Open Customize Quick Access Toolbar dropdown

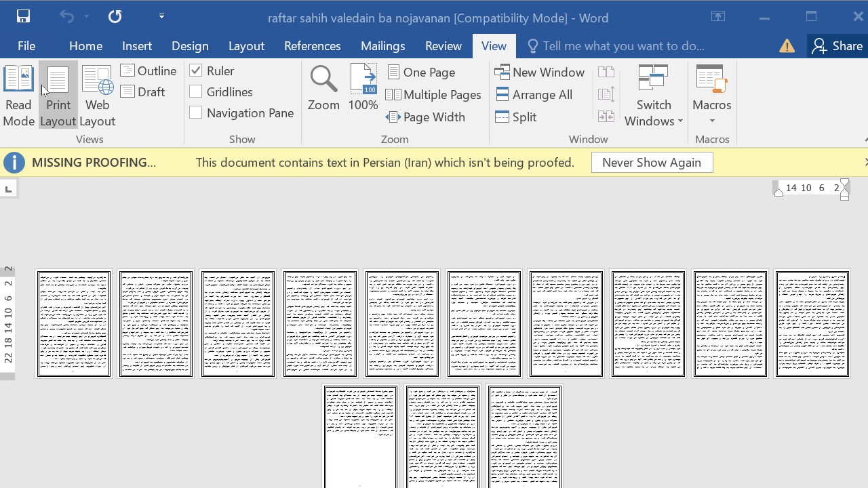click(x=161, y=16)
